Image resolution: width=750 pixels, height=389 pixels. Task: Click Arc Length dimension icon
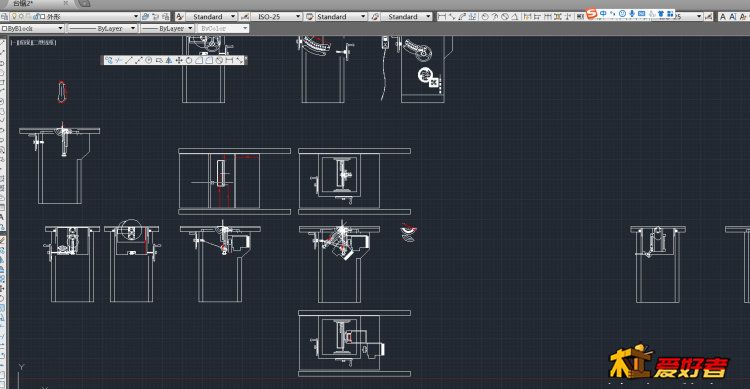(462, 17)
